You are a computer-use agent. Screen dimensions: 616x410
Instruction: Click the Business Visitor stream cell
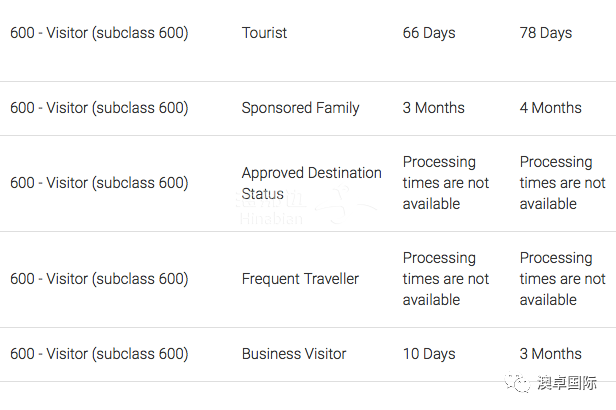[294, 354]
